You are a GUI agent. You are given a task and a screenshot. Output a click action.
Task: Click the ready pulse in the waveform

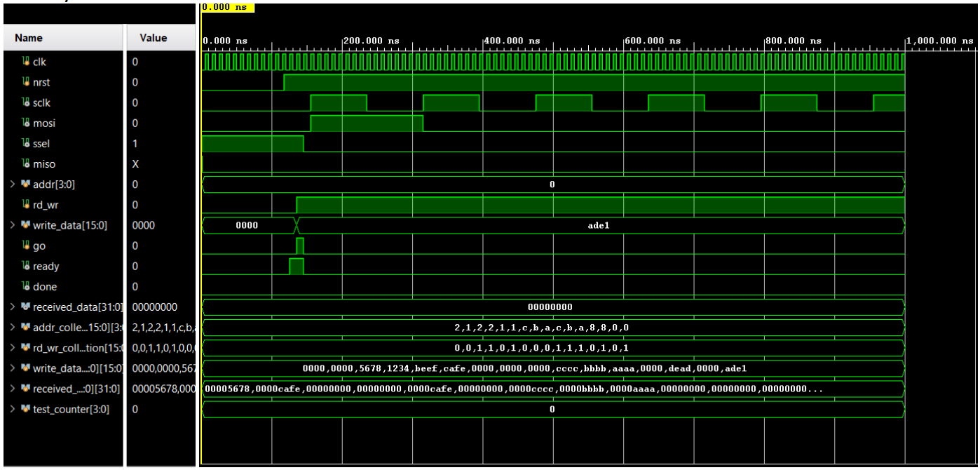[297, 266]
